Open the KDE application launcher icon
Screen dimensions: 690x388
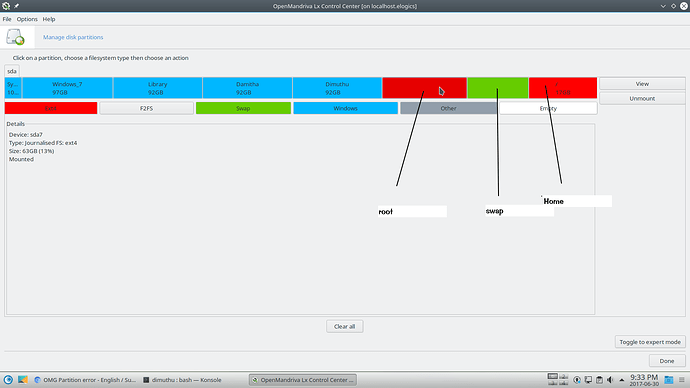point(8,380)
